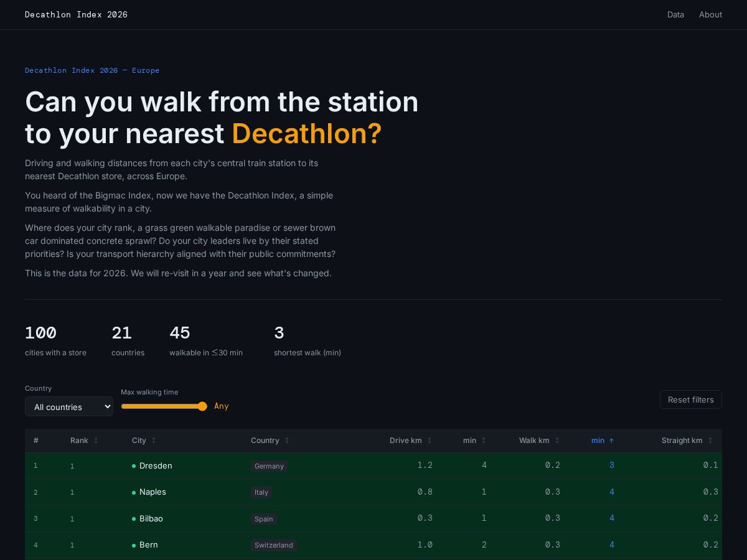This screenshot has width=747, height=560.
Task: Click the orange Decathlon? headline word
Action: [x=307, y=134]
